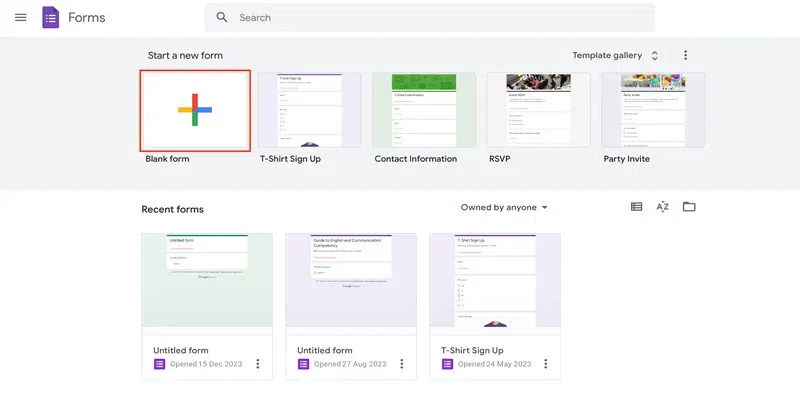Create a Blank form
Image resolution: width=800 pixels, height=400 pixels.
pos(195,111)
